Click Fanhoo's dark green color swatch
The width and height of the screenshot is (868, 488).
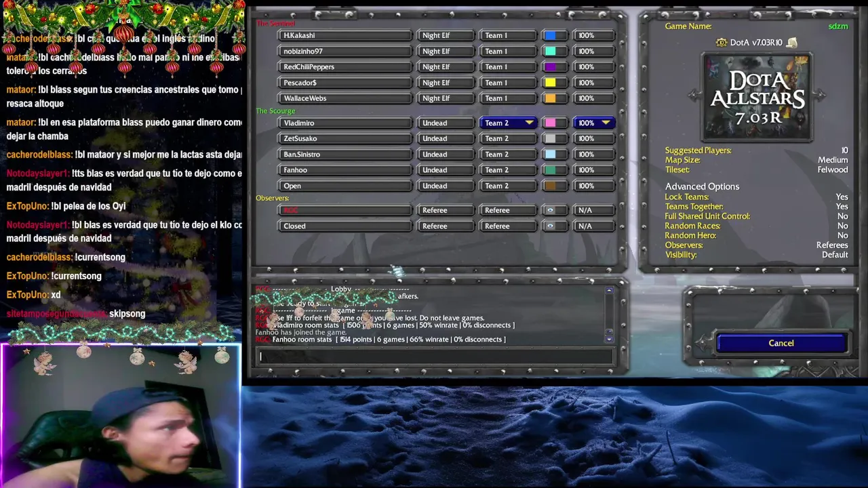pyautogui.click(x=550, y=170)
